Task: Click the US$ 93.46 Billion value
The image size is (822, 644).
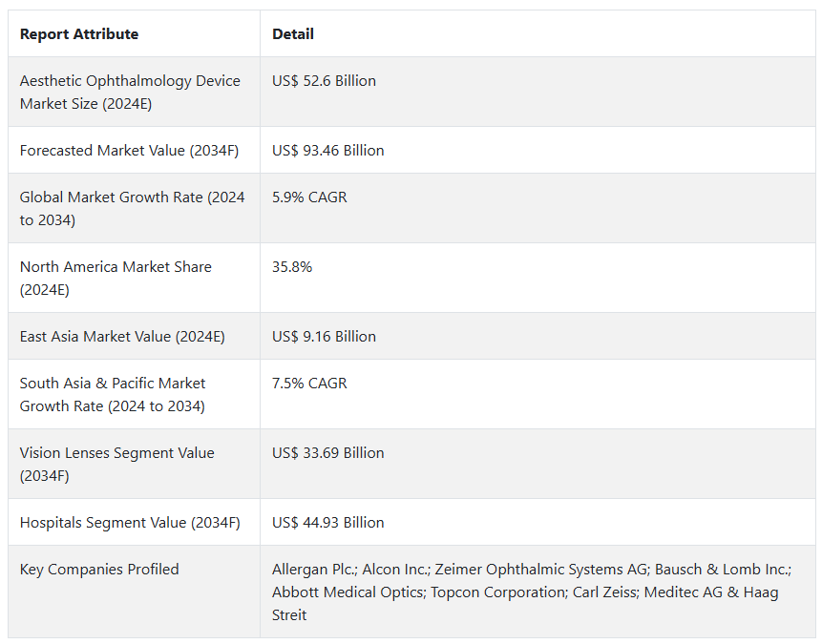Action: 327,151
